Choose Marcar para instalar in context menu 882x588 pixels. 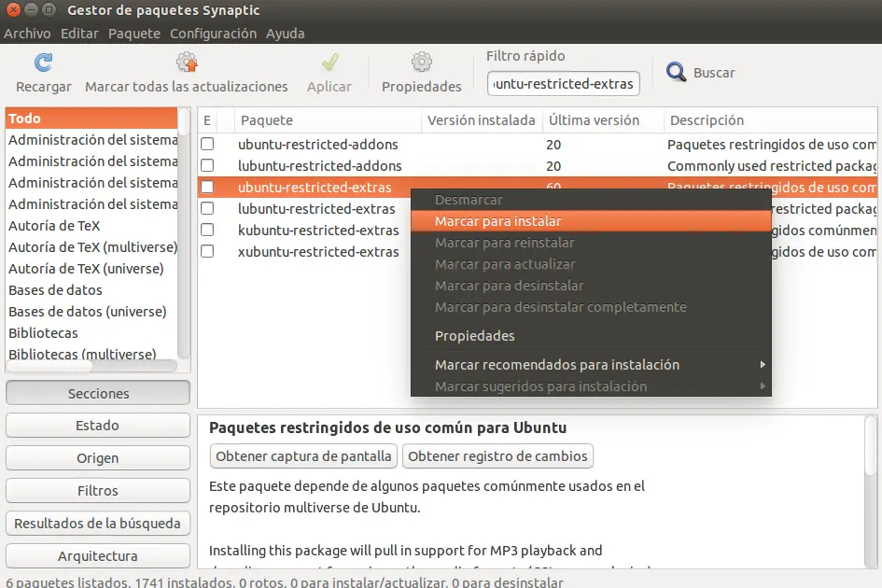click(x=591, y=221)
